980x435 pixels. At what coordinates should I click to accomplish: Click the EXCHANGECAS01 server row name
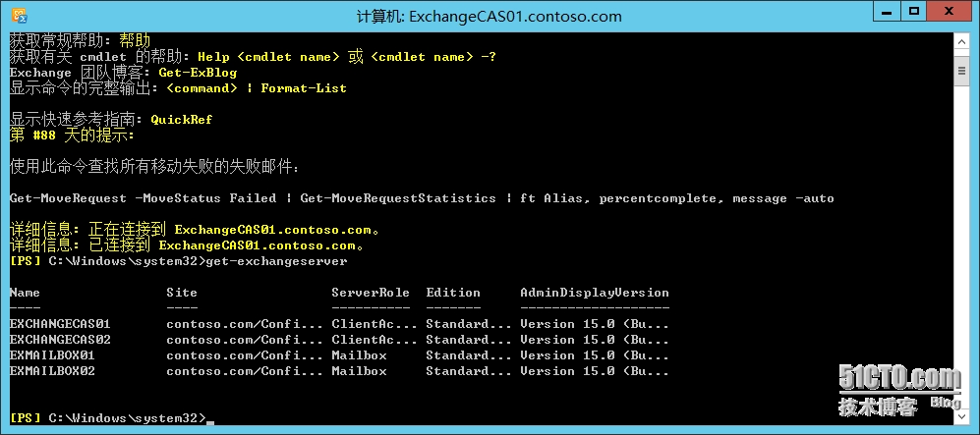click(x=60, y=324)
